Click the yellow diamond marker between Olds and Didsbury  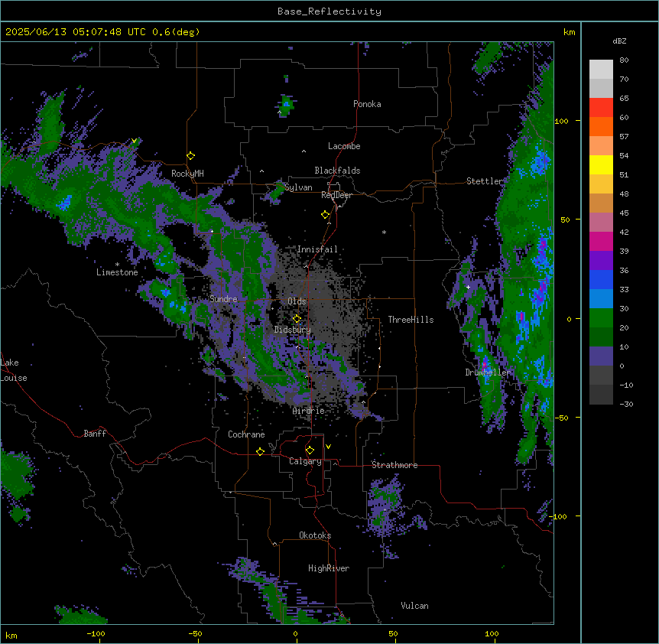tap(297, 319)
